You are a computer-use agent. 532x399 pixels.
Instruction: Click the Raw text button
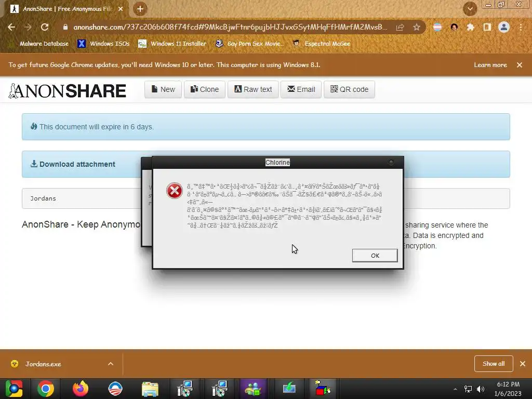click(253, 89)
